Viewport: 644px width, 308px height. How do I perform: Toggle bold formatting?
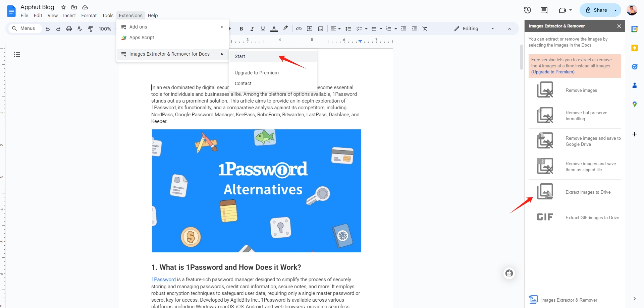[x=241, y=29]
